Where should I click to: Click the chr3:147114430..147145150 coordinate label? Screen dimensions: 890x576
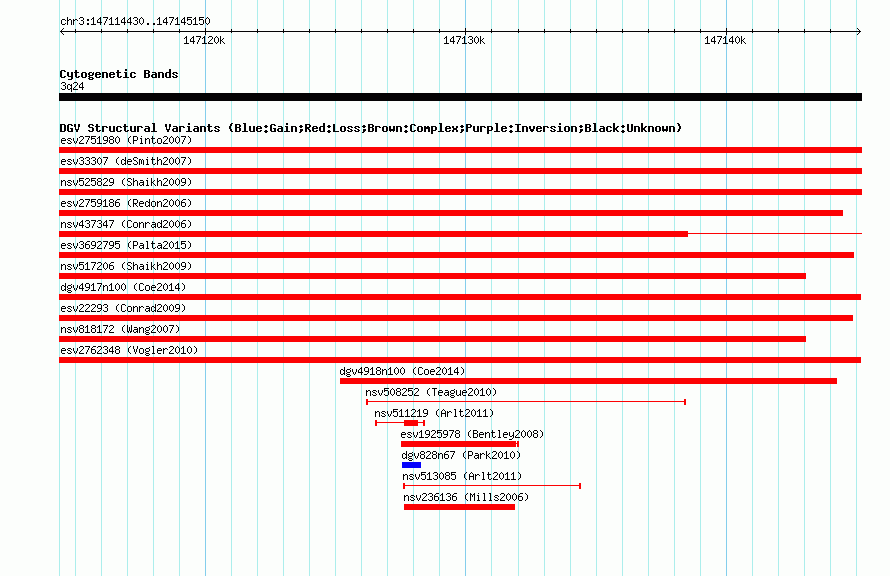coord(135,21)
